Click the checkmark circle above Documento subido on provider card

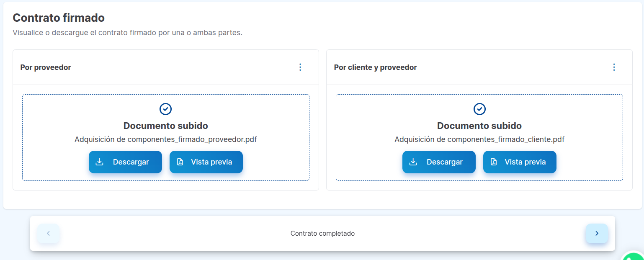pyautogui.click(x=166, y=109)
